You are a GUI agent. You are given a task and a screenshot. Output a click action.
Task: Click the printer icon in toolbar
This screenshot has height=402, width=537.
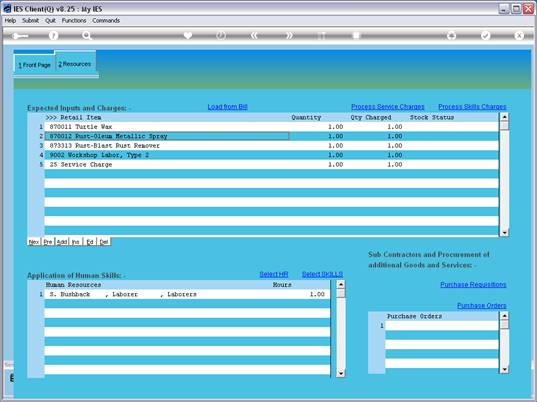[x=452, y=35]
